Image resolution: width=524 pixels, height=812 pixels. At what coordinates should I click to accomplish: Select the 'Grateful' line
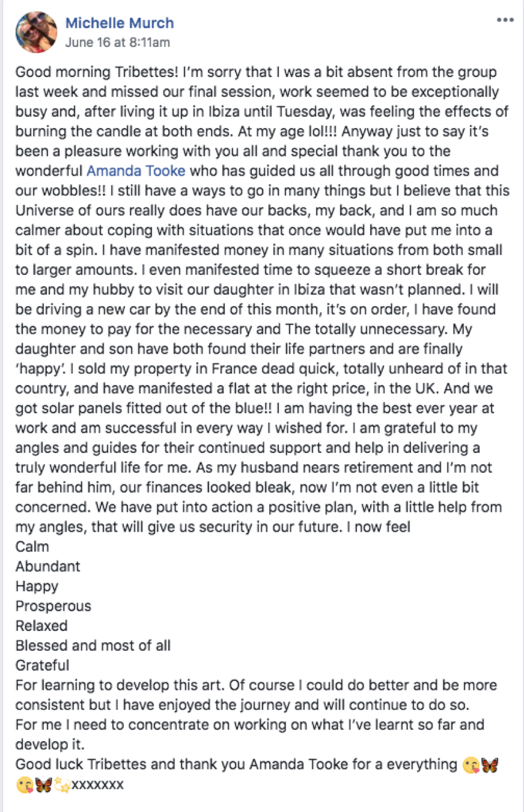(43, 666)
